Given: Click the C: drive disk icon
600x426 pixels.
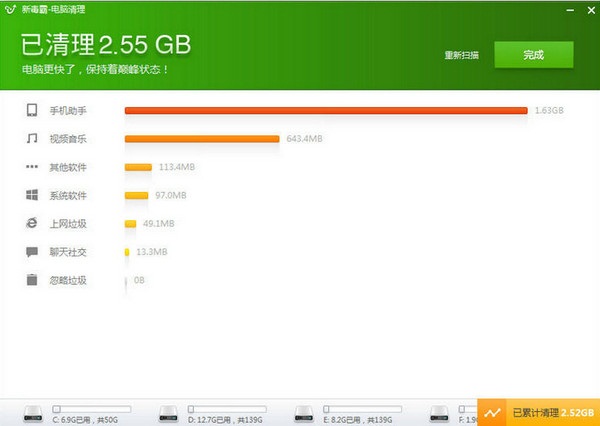Looking at the screenshot, I should point(33,414).
